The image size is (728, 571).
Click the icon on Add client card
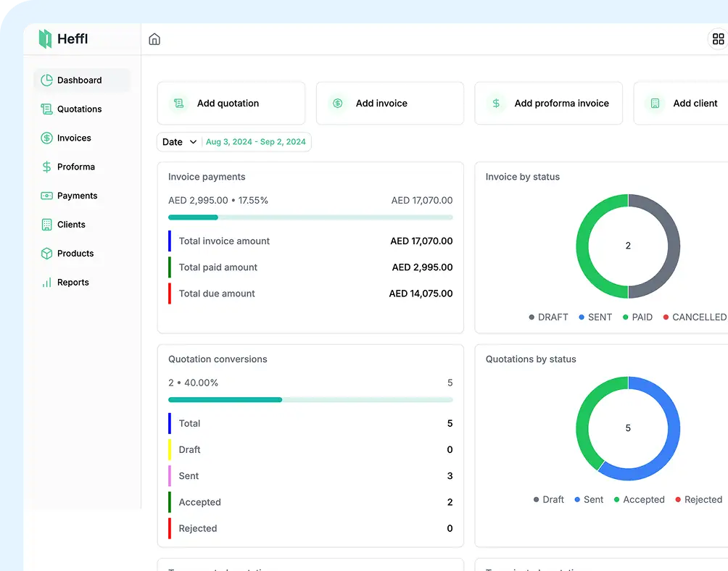(655, 104)
